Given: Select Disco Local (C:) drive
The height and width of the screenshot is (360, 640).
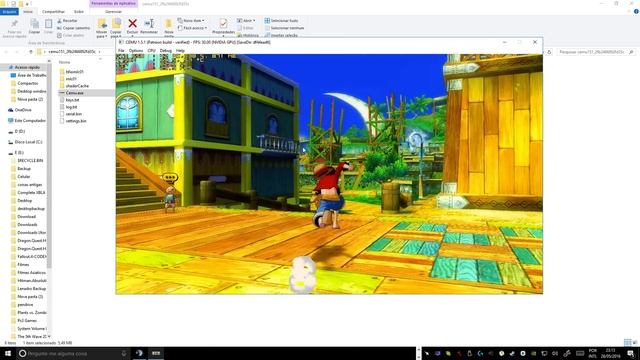Looking at the screenshot, I should click(25, 142).
